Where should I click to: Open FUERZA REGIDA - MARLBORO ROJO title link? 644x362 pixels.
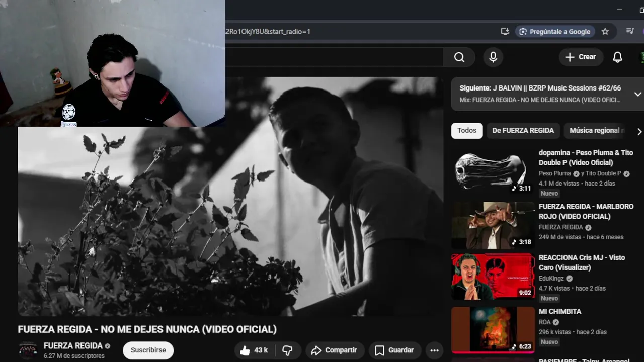(586, 211)
